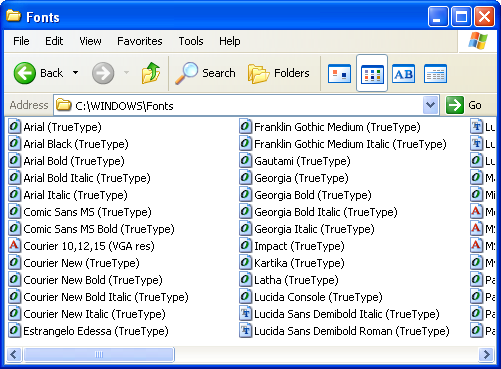Select the Arial Italic font icon
501x369 pixels.
14,195
